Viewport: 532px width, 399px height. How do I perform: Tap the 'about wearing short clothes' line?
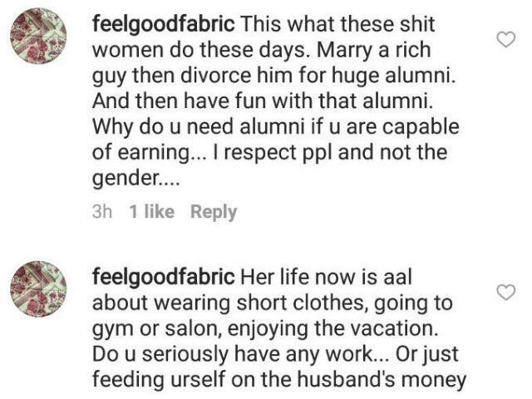coord(273,303)
